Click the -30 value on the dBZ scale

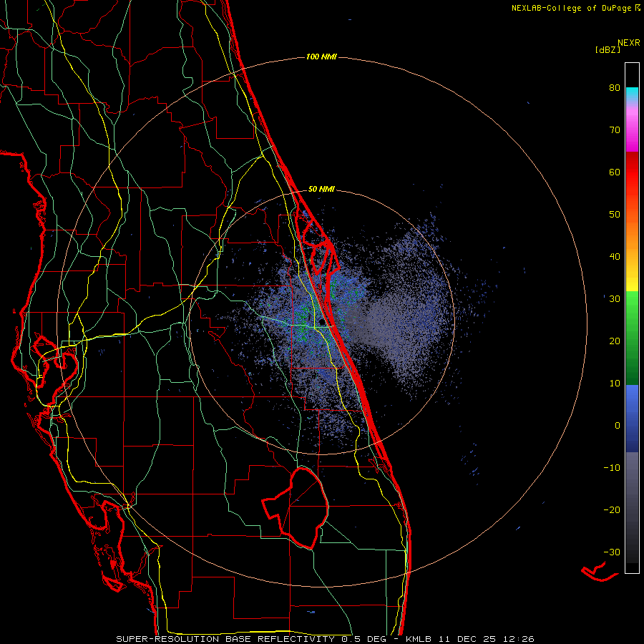[612, 552]
